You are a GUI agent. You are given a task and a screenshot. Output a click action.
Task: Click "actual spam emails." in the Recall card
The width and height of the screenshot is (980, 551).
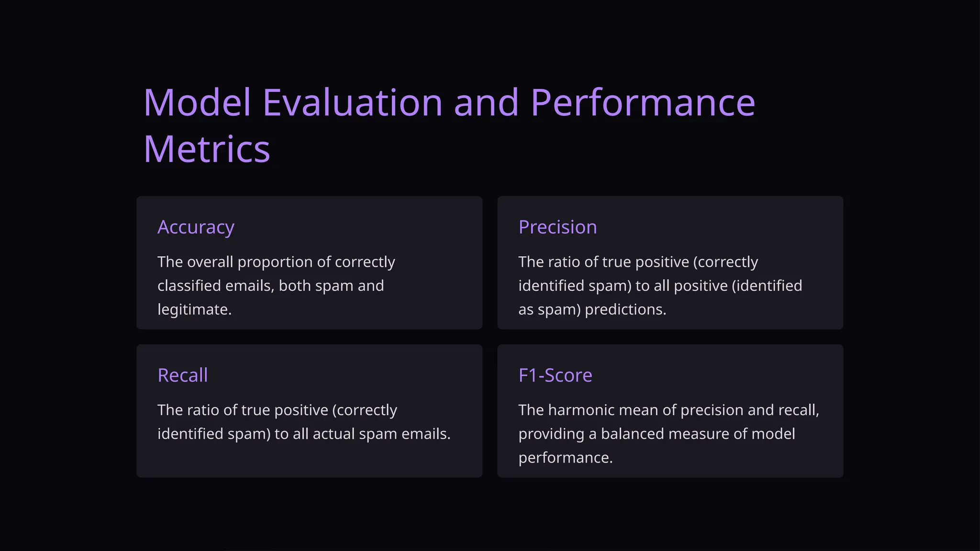381,434
